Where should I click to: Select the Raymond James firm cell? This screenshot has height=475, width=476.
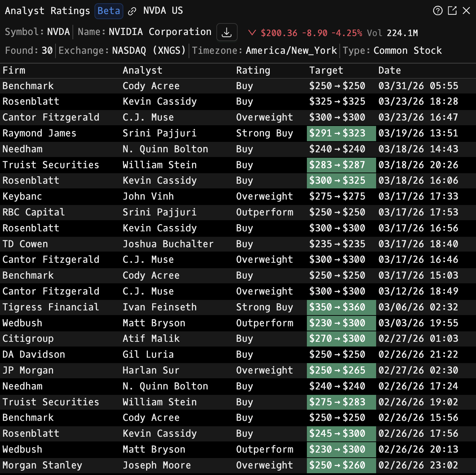pos(39,133)
